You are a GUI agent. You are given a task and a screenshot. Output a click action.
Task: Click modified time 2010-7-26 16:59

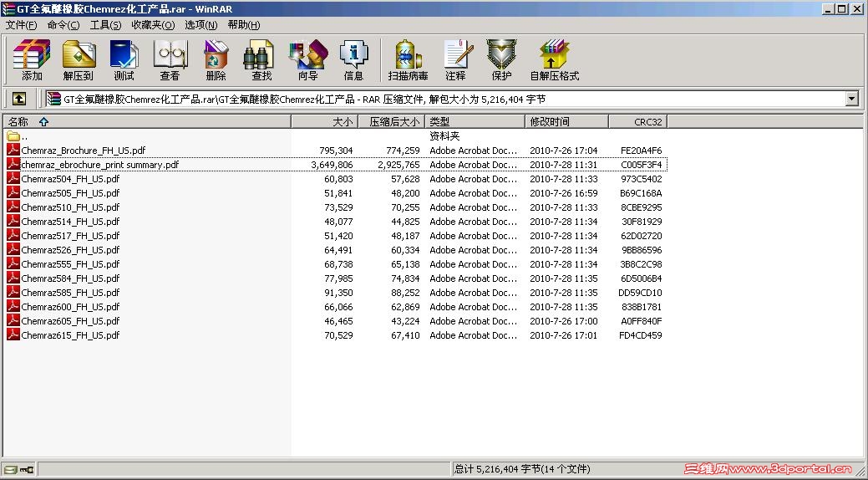click(564, 193)
